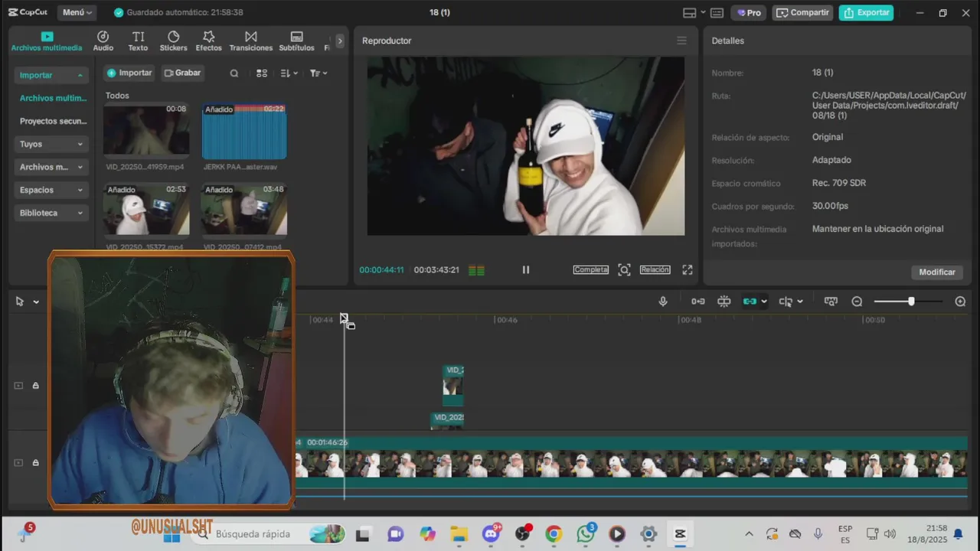Click the Compartir button
980x551 pixels.
pyautogui.click(x=802, y=12)
